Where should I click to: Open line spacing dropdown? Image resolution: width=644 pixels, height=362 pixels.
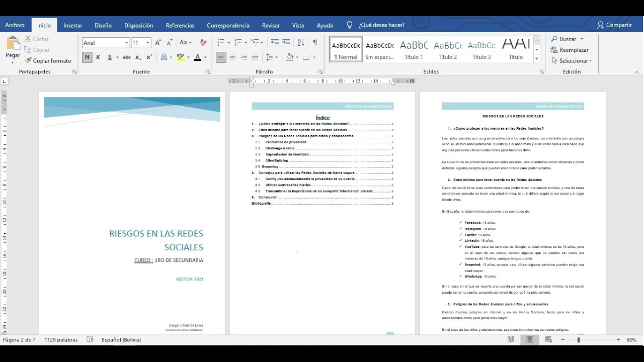(272, 57)
